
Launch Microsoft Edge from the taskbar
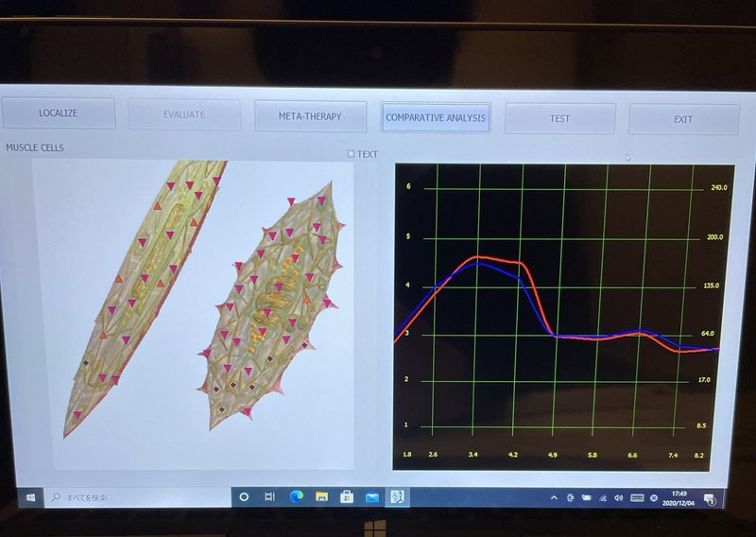tap(296, 497)
